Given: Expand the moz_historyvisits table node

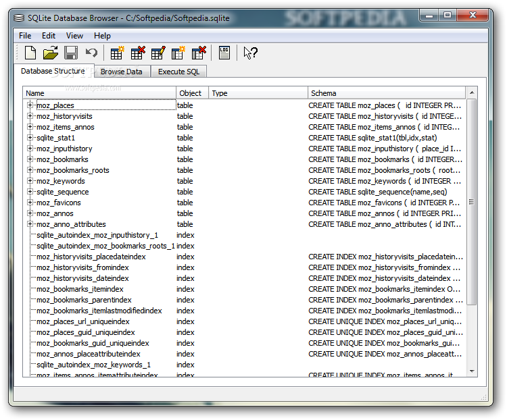Looking at the screenshot, I should click(30, 116).
